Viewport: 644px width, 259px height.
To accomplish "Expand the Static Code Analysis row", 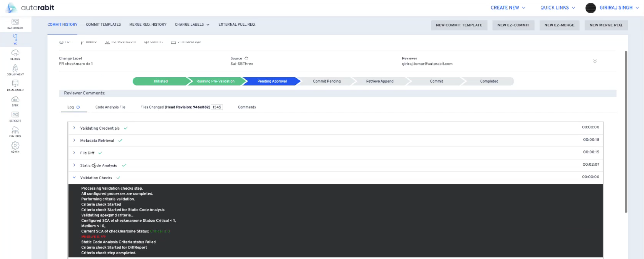I will pyautogui.click(x=74, y=165).
